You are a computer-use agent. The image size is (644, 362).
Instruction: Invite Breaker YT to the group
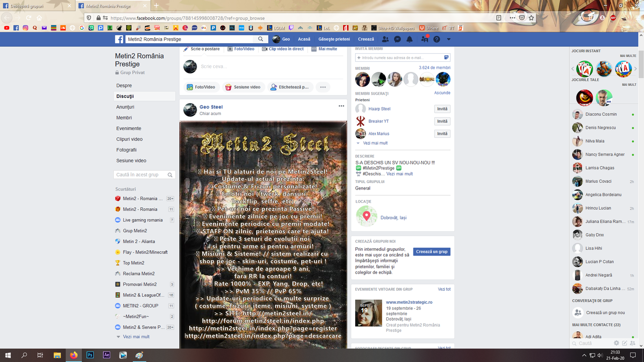[x=442, y=121]
